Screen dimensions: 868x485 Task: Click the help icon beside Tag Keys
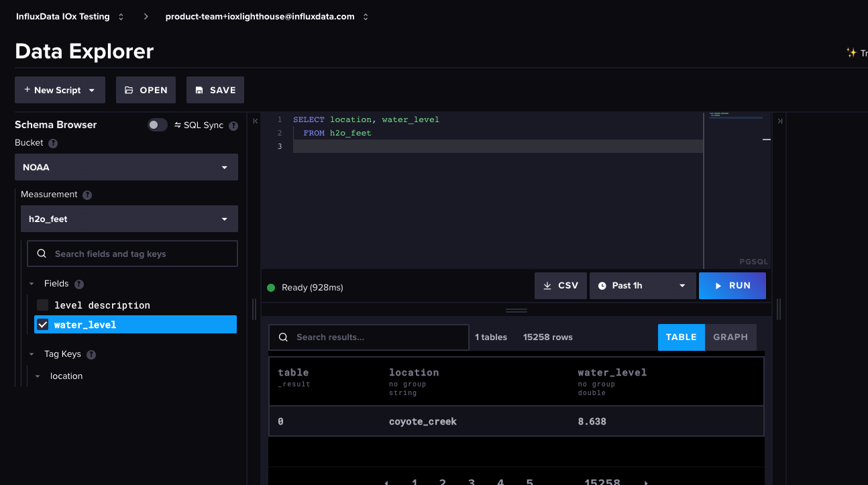(x=91, y=354)
